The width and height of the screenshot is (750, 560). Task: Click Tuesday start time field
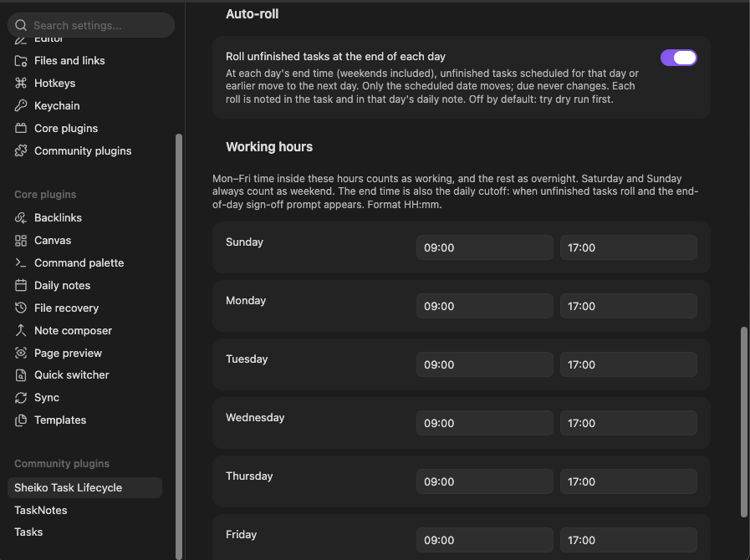click(x=485, y=364)
